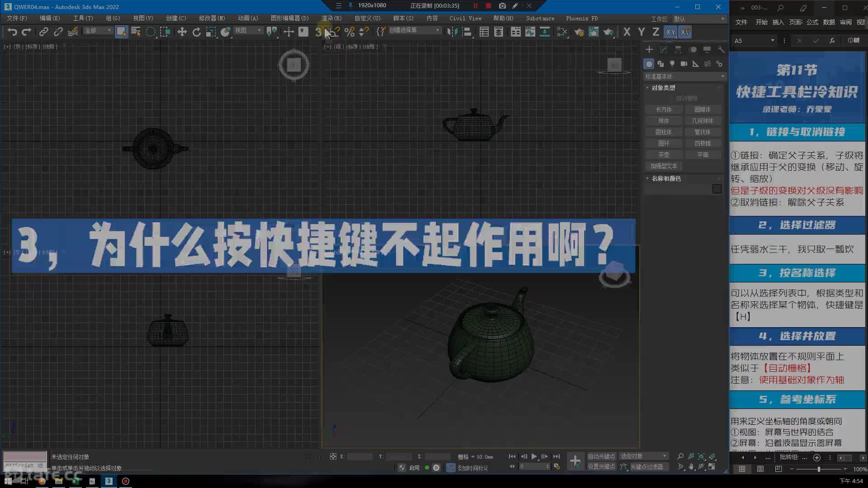The width and height of the screenshot is (868, 488).
Task: Click Bind to Space Warp icon
Action: (x=73, y=32)
